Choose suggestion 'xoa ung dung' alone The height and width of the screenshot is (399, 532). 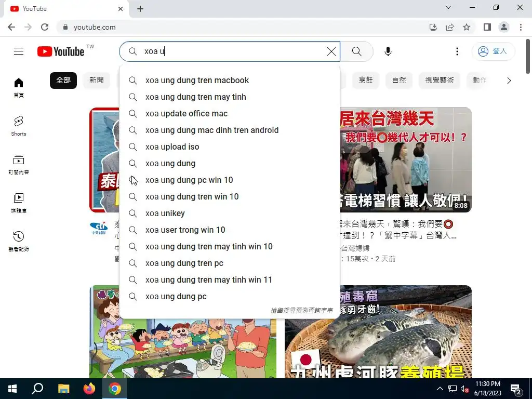(x=230, y=164)
